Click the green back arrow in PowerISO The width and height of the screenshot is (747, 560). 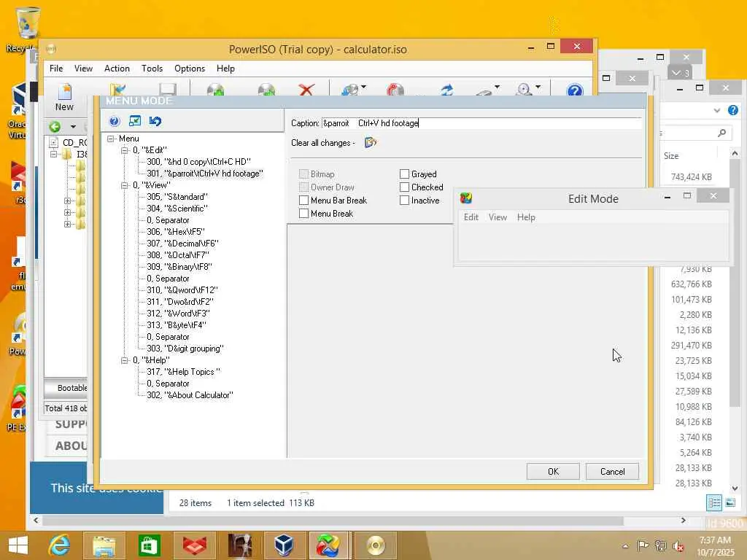(x=55, y=127)
